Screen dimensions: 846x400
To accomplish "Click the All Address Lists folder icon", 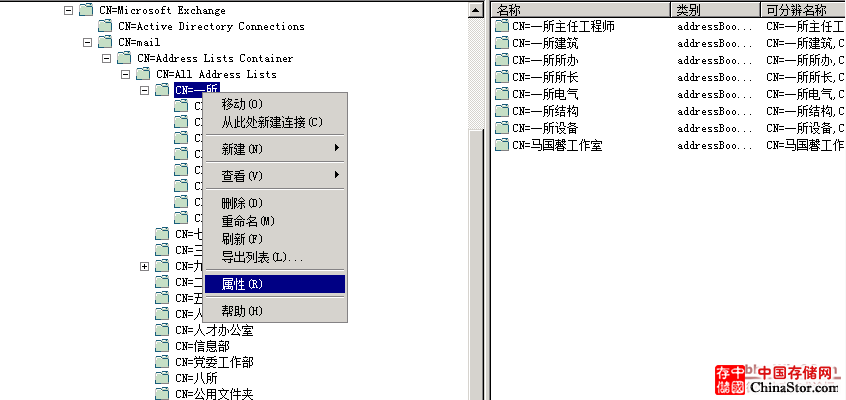I will (x=142, y=74).
